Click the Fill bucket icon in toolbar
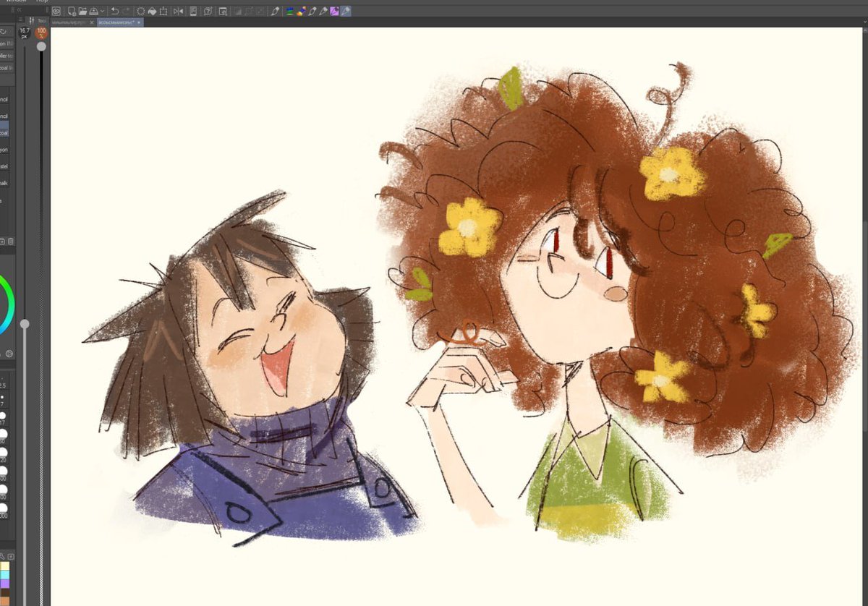The image size is (868, 606). click(152, 12)
